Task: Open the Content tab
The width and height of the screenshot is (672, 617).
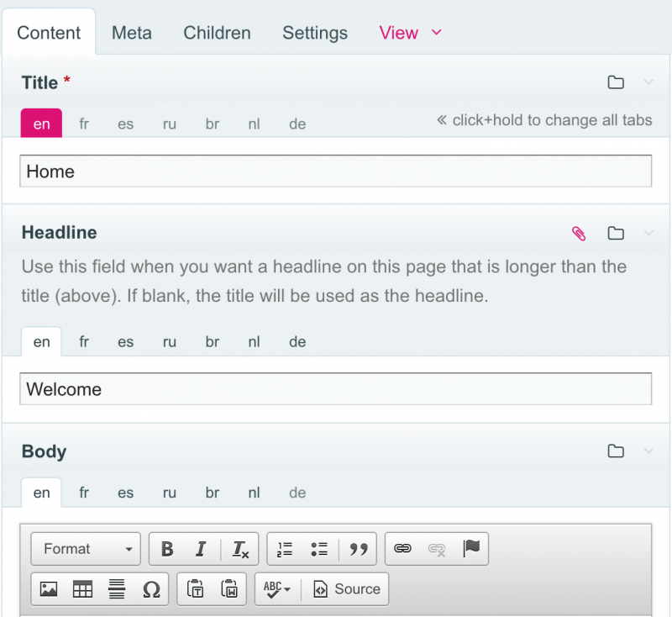Action: 49,33
